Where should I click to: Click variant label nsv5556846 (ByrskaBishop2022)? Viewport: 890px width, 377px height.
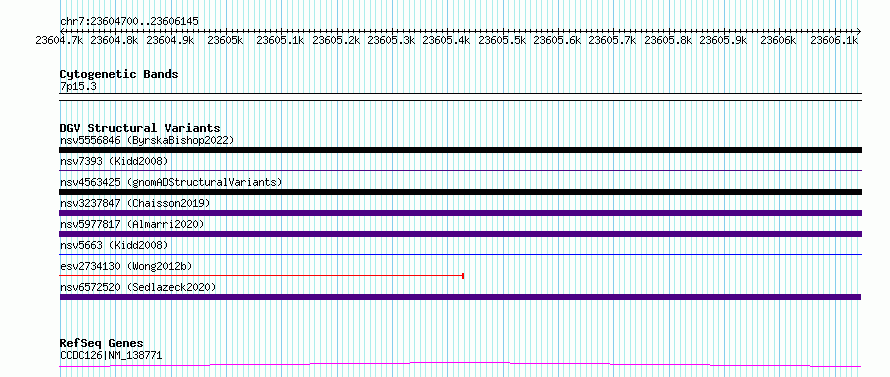(x=147, y=140)
